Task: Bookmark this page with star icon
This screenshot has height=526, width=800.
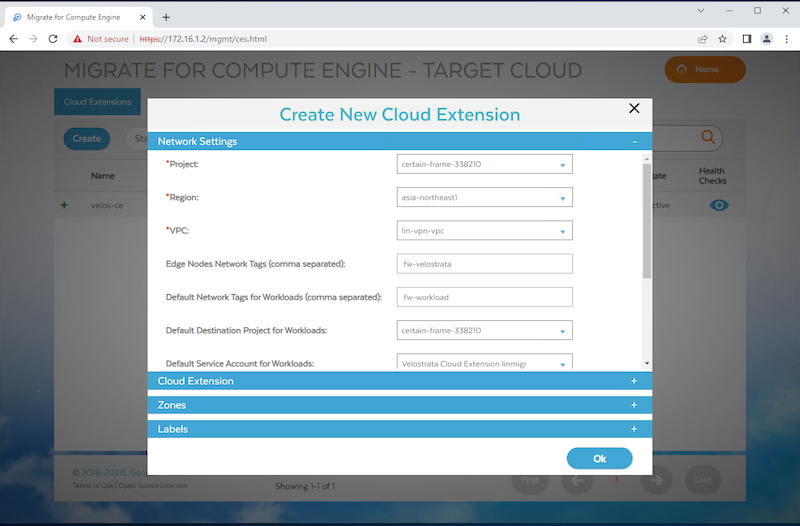Action: (x=723, y=39)
